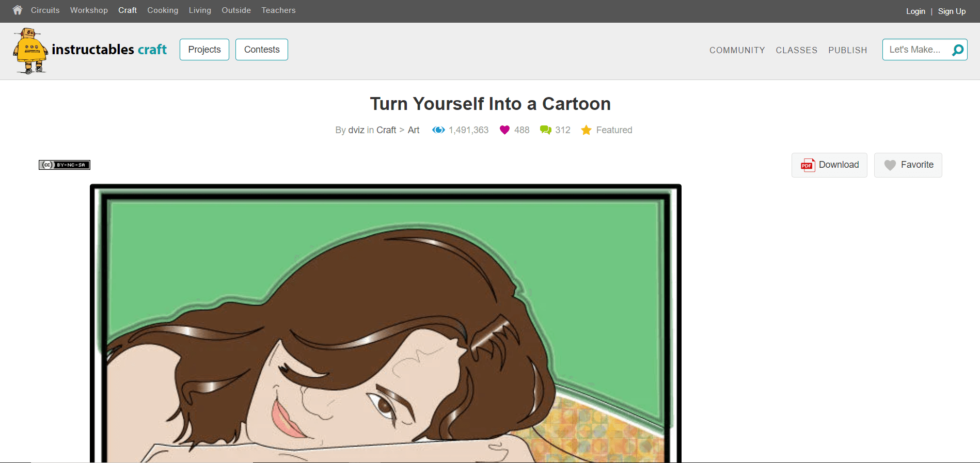The height and width of the screenshot is (463, 980).
Task: Click the Sign Up link
Action: (952, 11)
